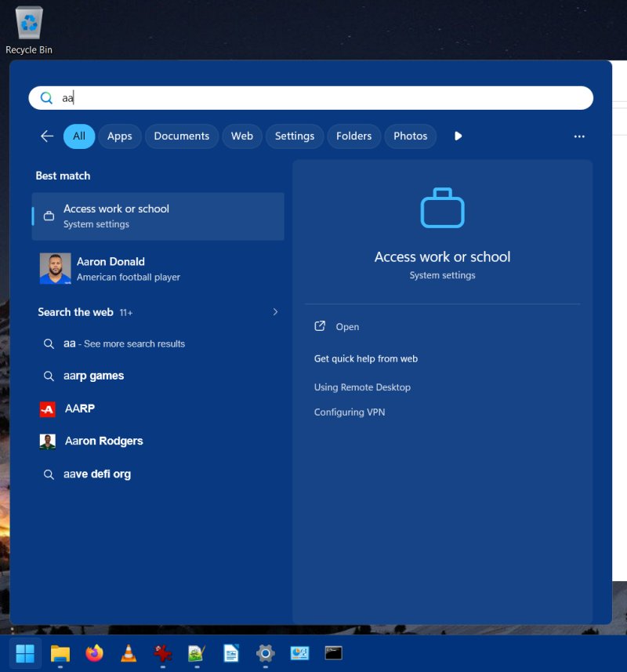The width and height of the screenshot is (627, 672).
Task: Open the AARP web suggestion text
Action: 80,409
